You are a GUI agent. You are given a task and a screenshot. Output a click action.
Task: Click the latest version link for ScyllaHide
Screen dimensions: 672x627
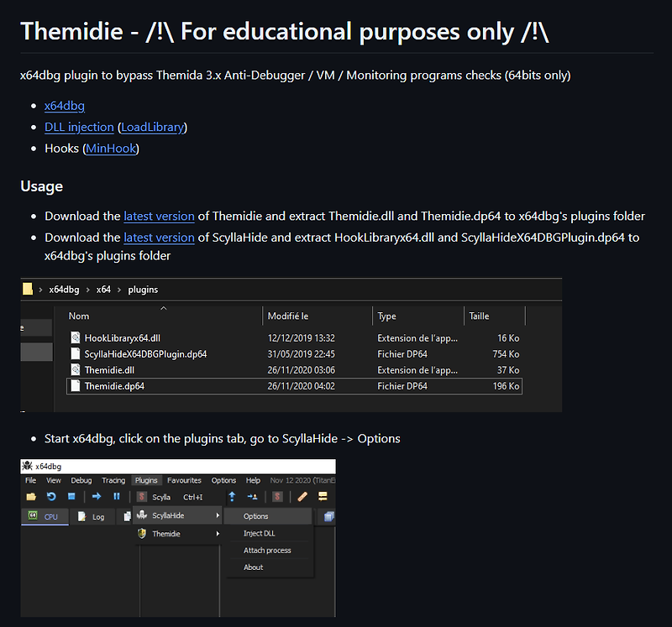159,238
